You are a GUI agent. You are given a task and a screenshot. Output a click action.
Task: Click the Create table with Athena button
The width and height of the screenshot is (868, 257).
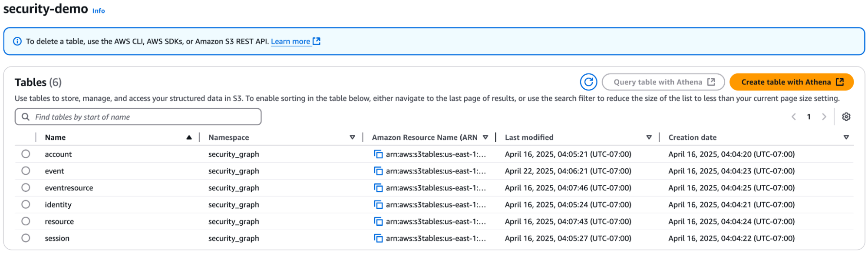tap(791, 82)
